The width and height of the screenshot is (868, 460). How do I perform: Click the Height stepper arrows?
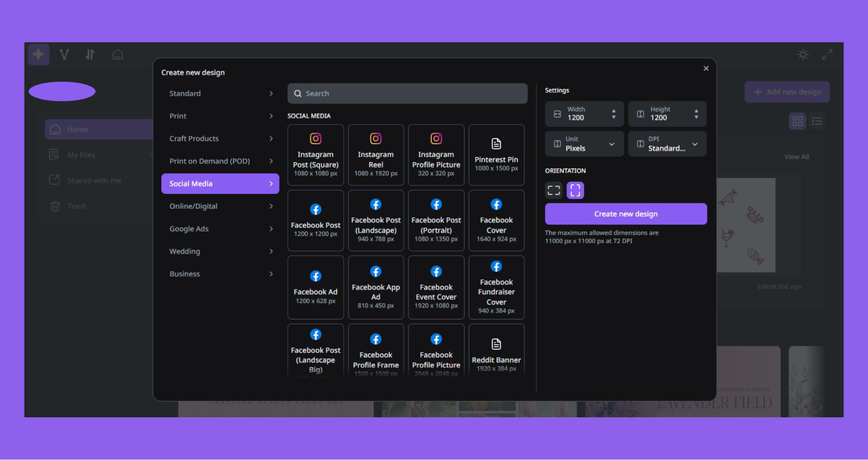coord(696,114)
